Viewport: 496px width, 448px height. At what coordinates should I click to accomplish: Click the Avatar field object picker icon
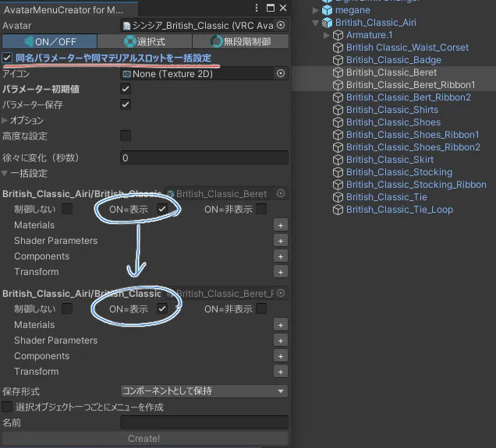tap(281, 25)
